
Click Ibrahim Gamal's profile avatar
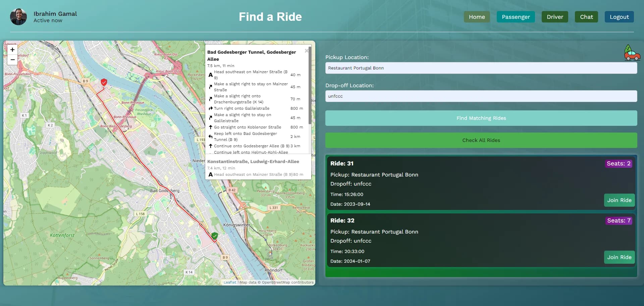[19, 17]
